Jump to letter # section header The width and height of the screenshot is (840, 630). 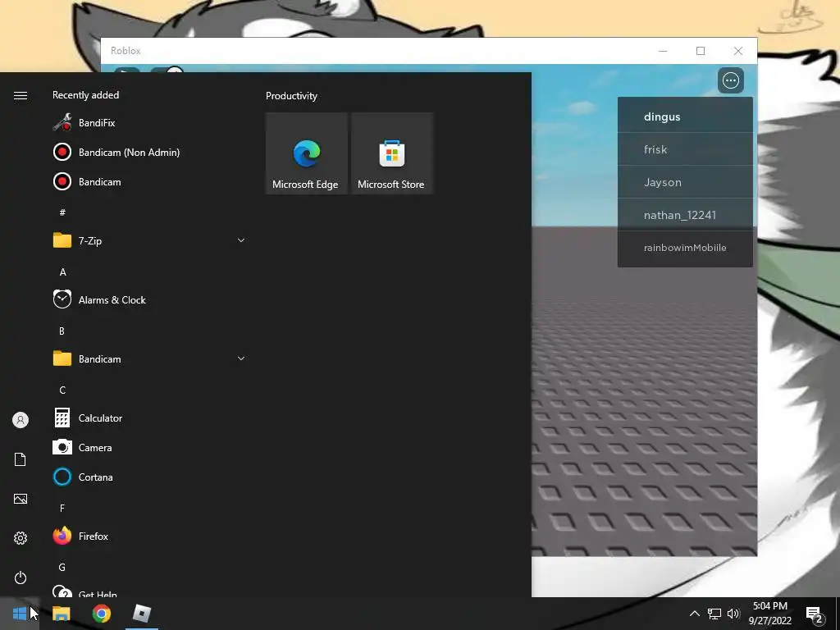pyautogui.click(x=62, y=212)
